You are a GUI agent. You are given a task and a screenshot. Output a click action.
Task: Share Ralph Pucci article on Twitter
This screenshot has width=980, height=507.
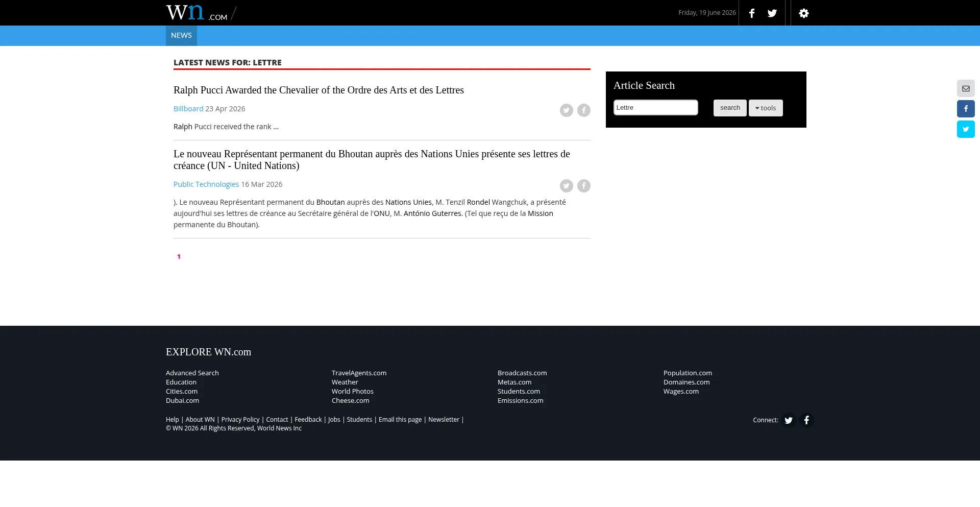pyautogui.click(x=567, y=110)
